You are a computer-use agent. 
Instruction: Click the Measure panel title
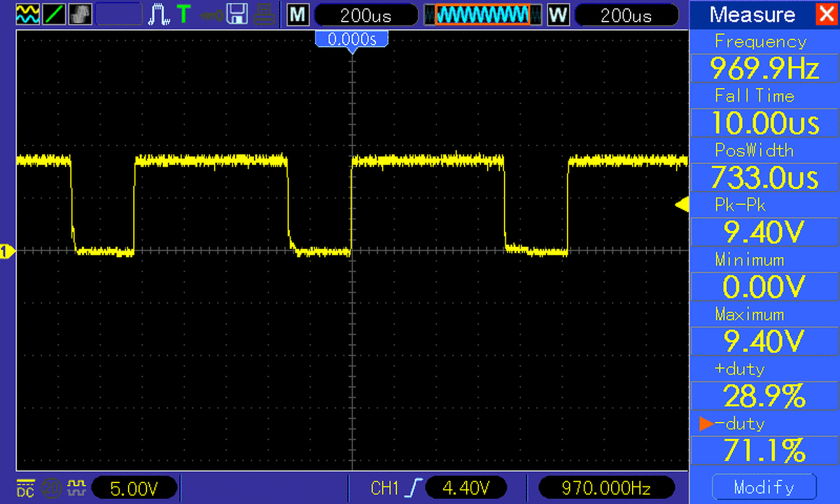coord(752,14)
